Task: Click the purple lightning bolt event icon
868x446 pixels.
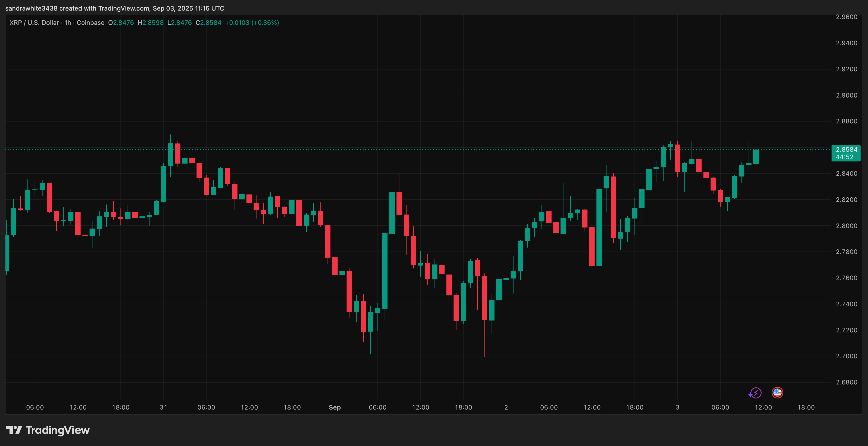Action: click(755, 393)
